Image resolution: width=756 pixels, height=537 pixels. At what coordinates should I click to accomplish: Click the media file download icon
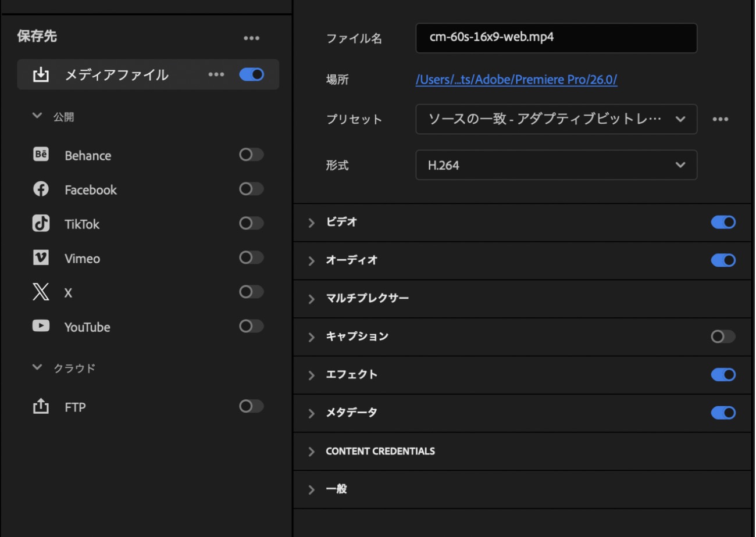(x=41, y=75)
